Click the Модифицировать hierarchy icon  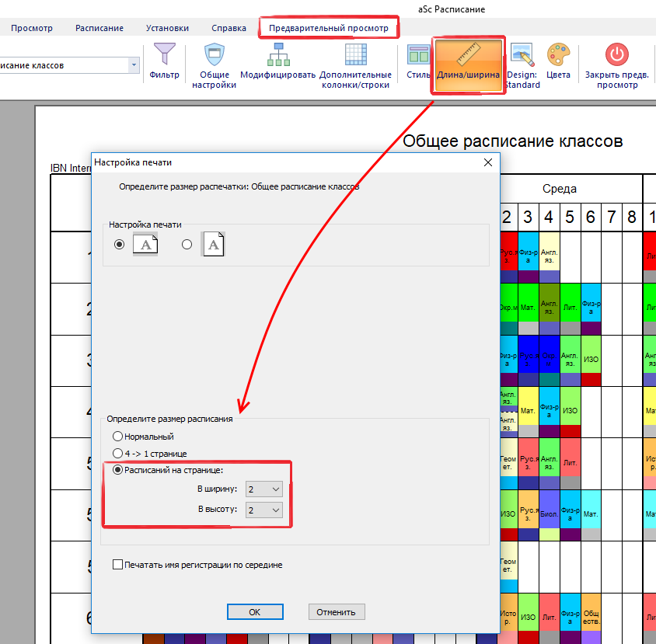[x=277, y=56]
